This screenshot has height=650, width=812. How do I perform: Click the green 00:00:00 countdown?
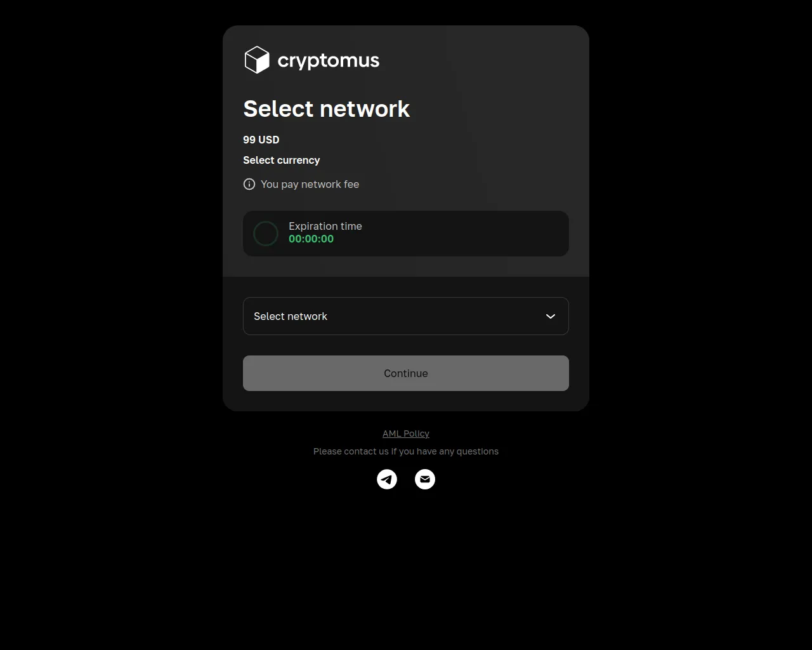(311, 239)
